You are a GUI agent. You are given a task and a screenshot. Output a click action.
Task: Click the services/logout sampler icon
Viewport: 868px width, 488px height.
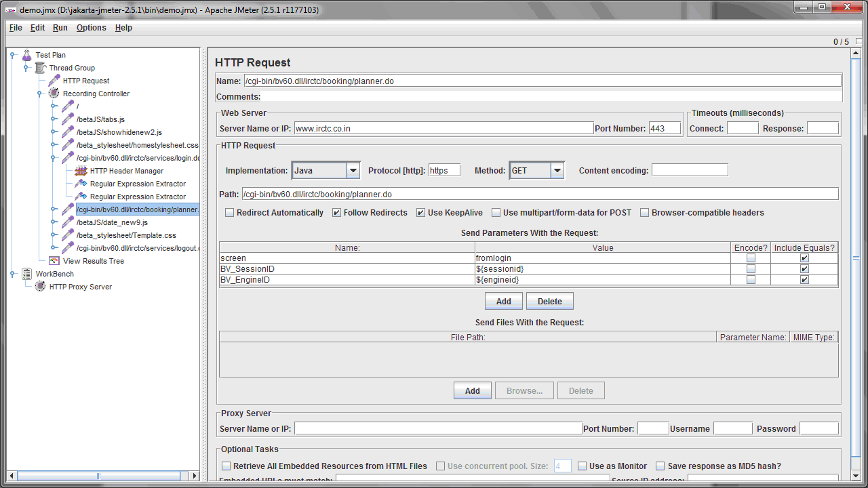point(68,248)
